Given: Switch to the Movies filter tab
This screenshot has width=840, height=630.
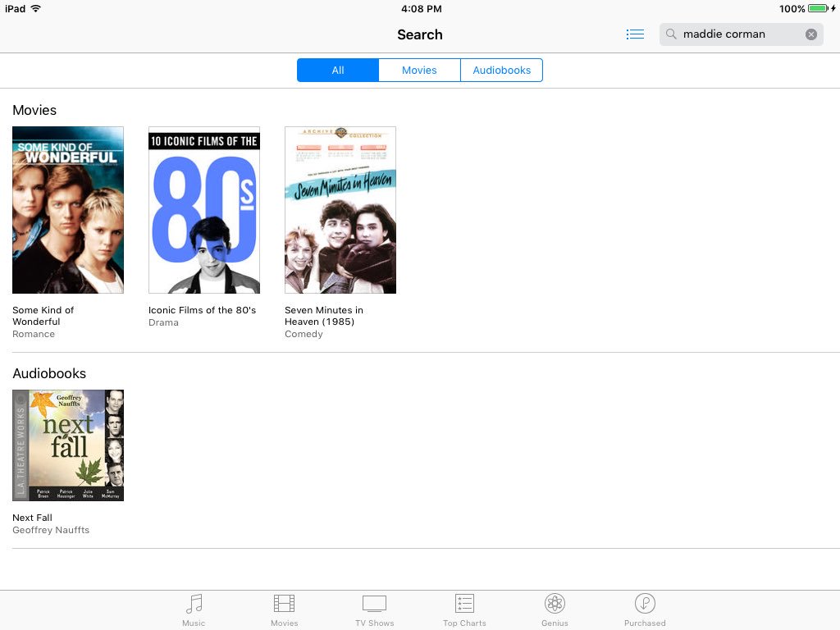Looking at the screenshot, I should (419, 71).
